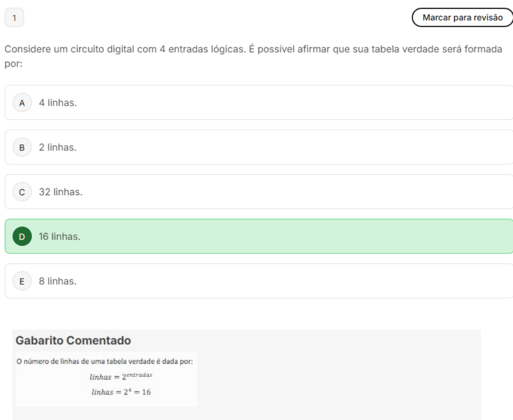Viewport: 513px width, 420px height.
Task: Click the sentence "O número de linhas de uma tabela verdade"
Action: coord(105,361)
